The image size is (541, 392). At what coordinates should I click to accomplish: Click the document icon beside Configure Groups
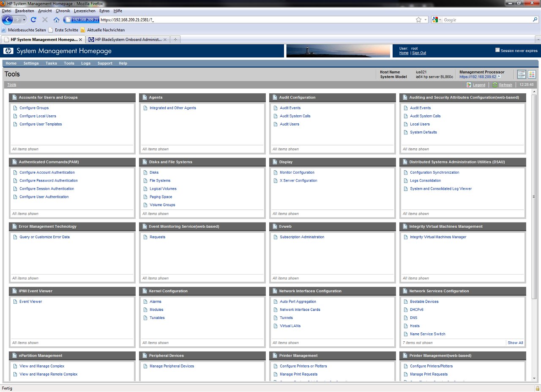pyautogui.click(x=16, y=108)
